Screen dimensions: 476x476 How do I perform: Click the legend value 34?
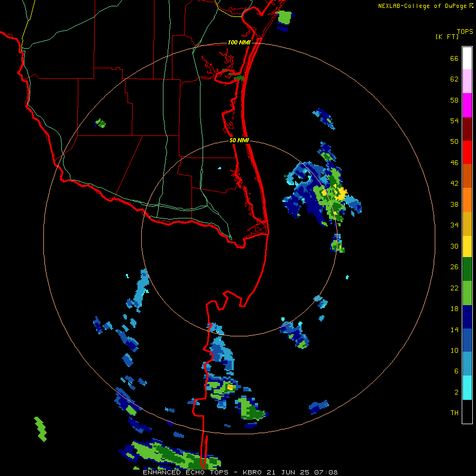(454, 225)
